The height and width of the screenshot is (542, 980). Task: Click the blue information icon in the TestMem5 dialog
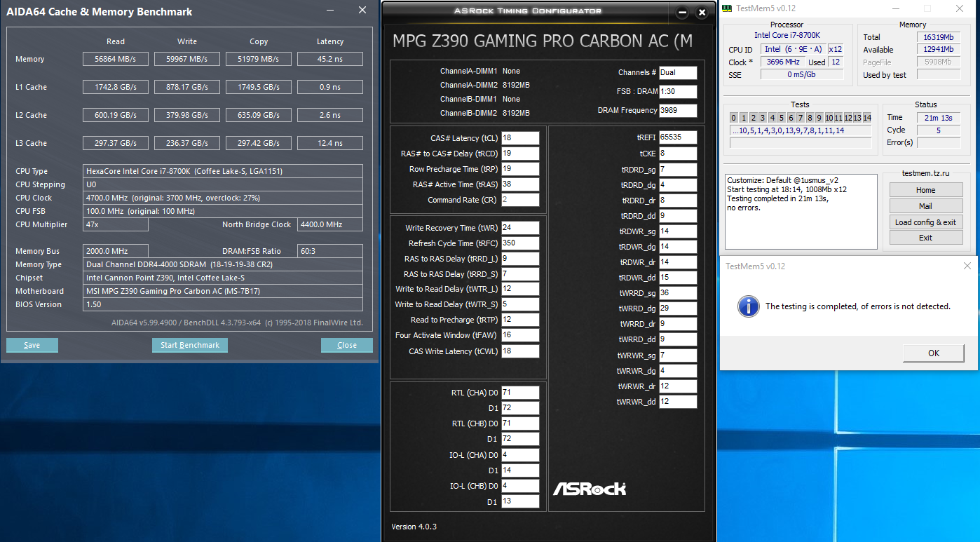(x=749, y=306)
